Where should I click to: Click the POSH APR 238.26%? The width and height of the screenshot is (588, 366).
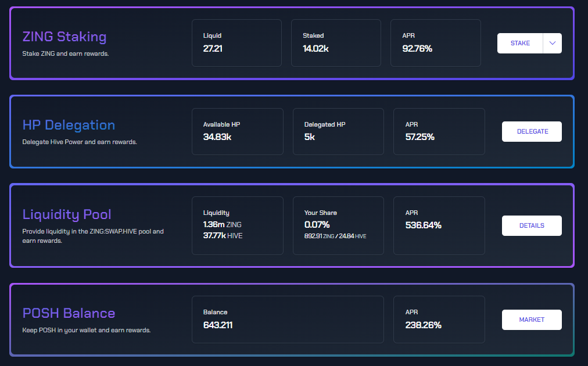pos(424,325)
